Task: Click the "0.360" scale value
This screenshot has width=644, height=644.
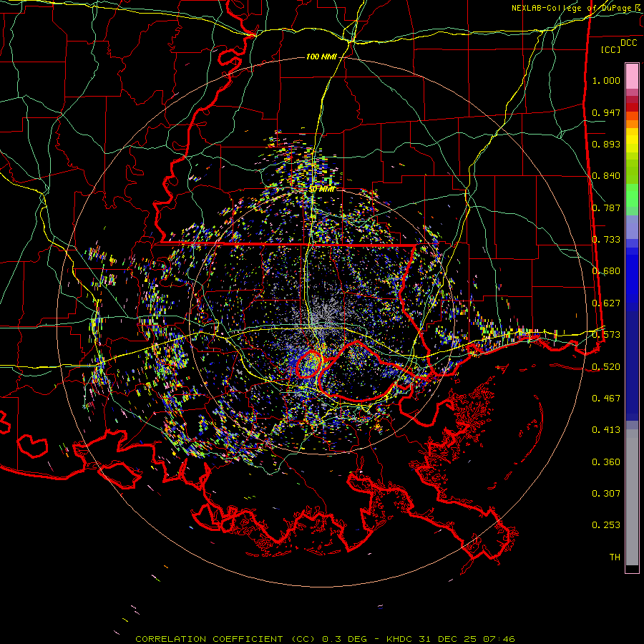Action: point(606,462)
